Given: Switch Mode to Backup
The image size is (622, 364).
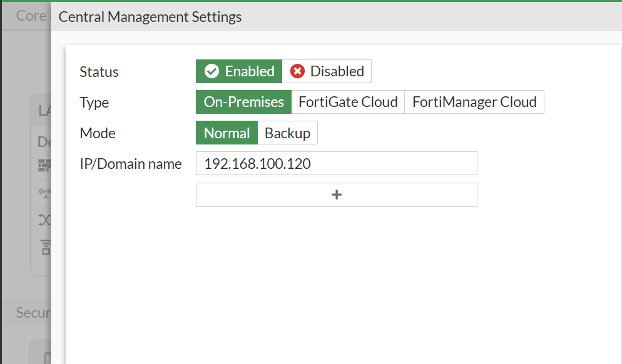Looking at the screenshot, I should [x=287, y=133].
